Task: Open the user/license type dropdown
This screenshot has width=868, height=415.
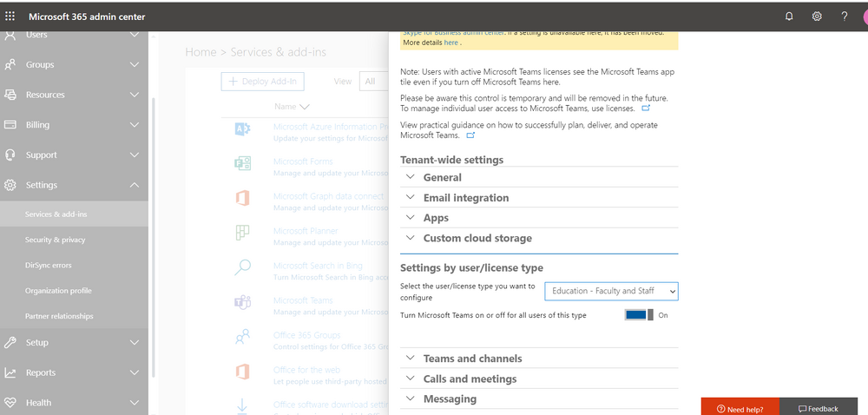Action: pyautogui.click(x=611, y=291)
